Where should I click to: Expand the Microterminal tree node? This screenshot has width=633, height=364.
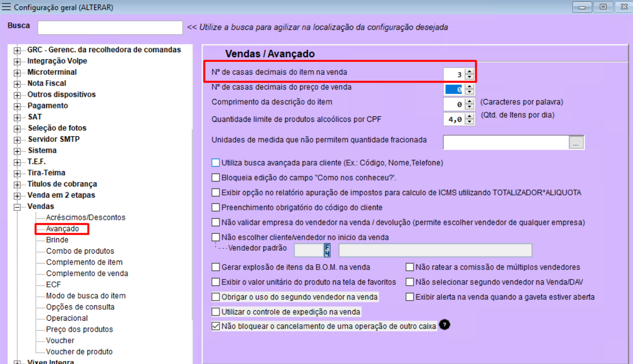pyautogui.click(x=17, y=73)
